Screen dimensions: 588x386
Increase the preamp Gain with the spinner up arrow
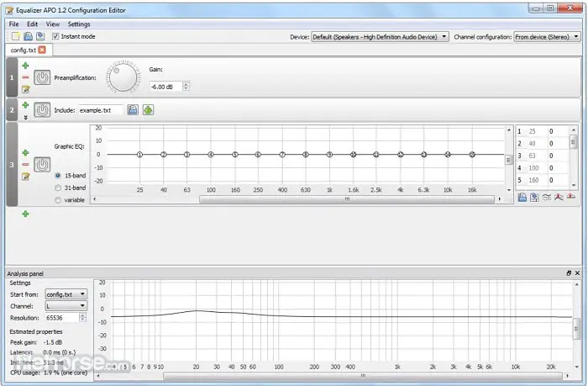tap(186, 84)
